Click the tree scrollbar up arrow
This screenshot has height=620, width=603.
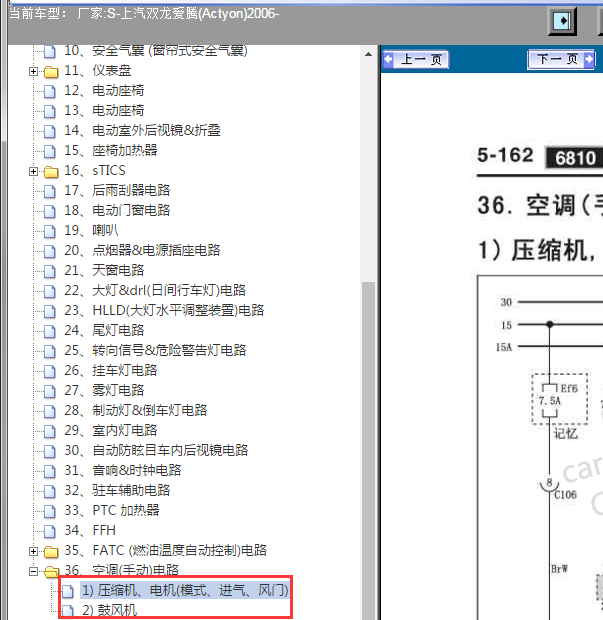(x=368, y=54)
